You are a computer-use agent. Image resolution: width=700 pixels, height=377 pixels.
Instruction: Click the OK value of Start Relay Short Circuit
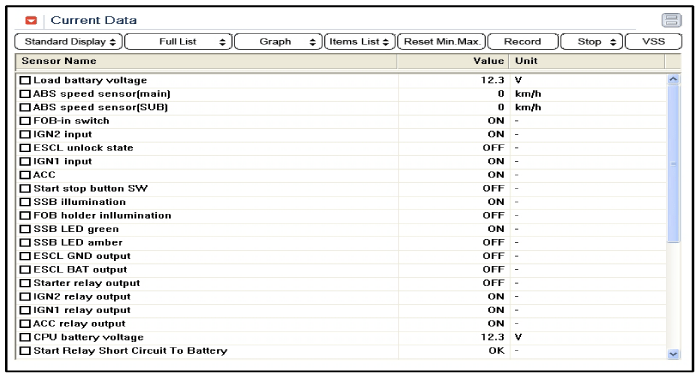[496, 351]
